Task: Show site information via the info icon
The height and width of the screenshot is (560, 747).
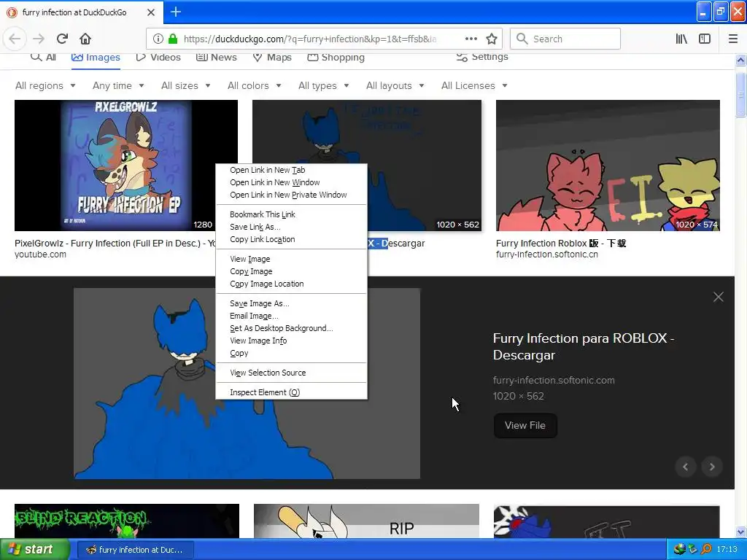Action: 158,39
